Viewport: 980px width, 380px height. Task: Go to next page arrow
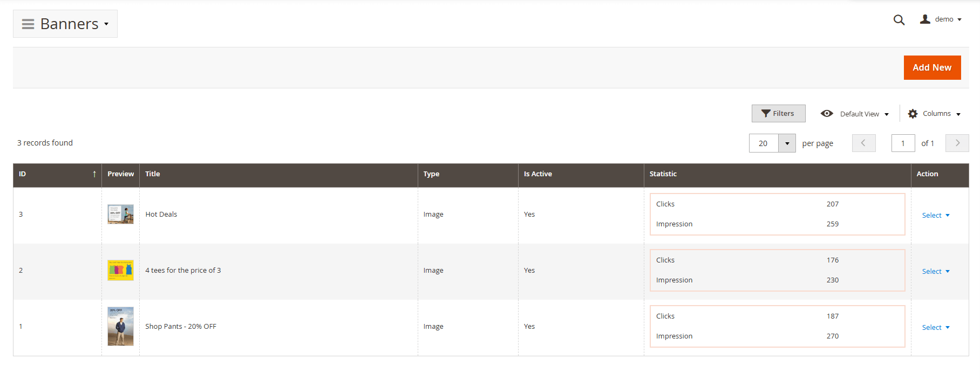(x=957, y=143)
